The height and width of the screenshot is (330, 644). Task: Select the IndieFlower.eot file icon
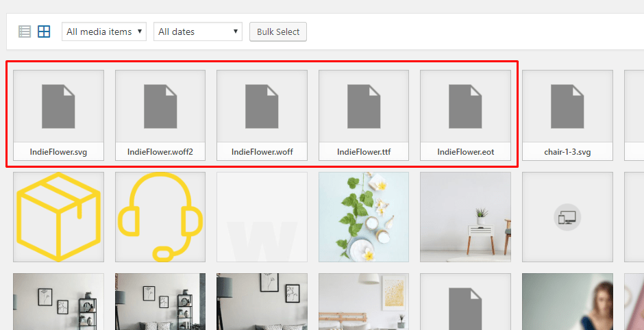pos(465,106)
